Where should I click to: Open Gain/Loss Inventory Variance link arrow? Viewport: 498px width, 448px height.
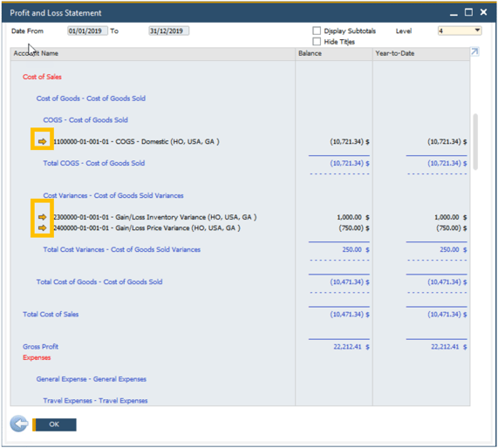(42, 217)
